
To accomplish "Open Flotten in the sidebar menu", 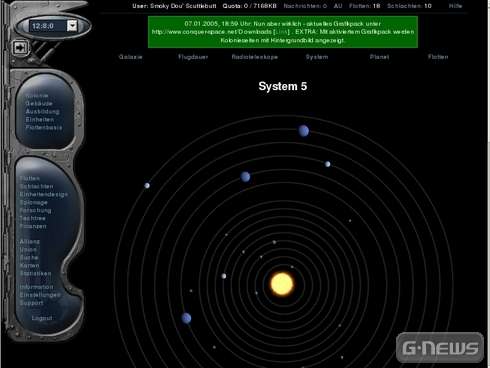I will coord(30,178).
